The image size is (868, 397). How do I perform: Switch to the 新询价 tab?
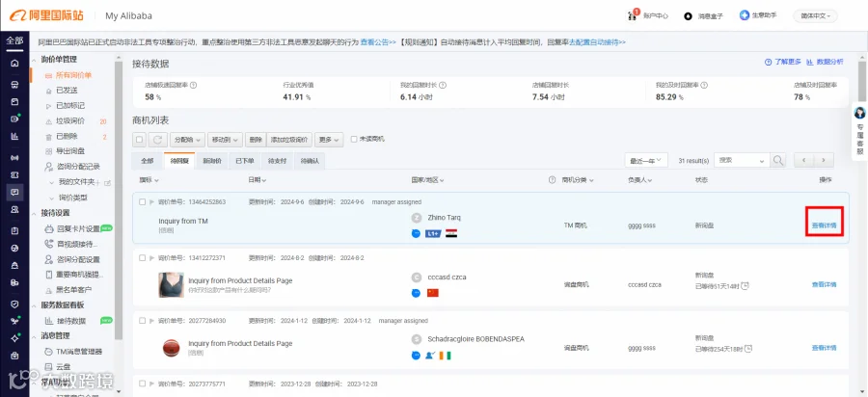pos(212,161)
